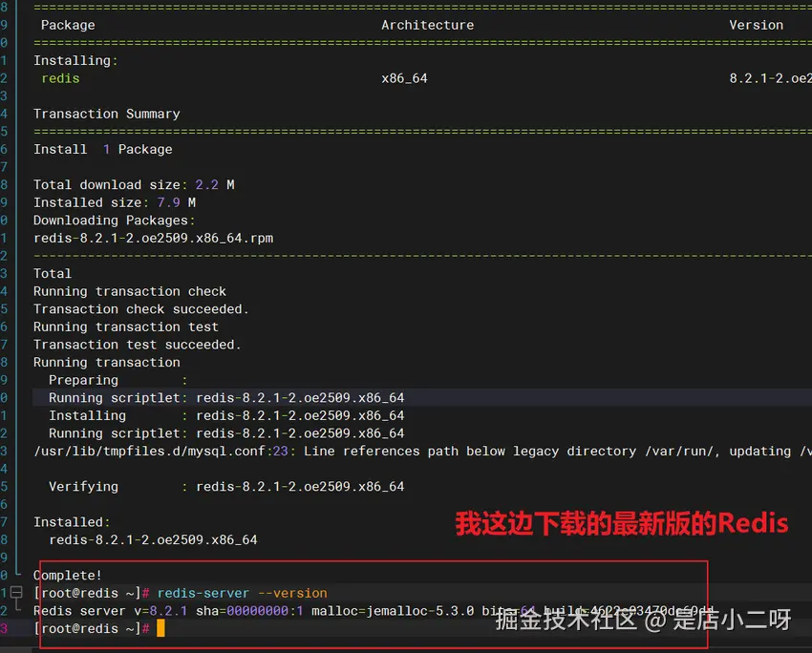
Task: Click the 'Installing : redis-8.2.1-2' step line
Action: 226,415
